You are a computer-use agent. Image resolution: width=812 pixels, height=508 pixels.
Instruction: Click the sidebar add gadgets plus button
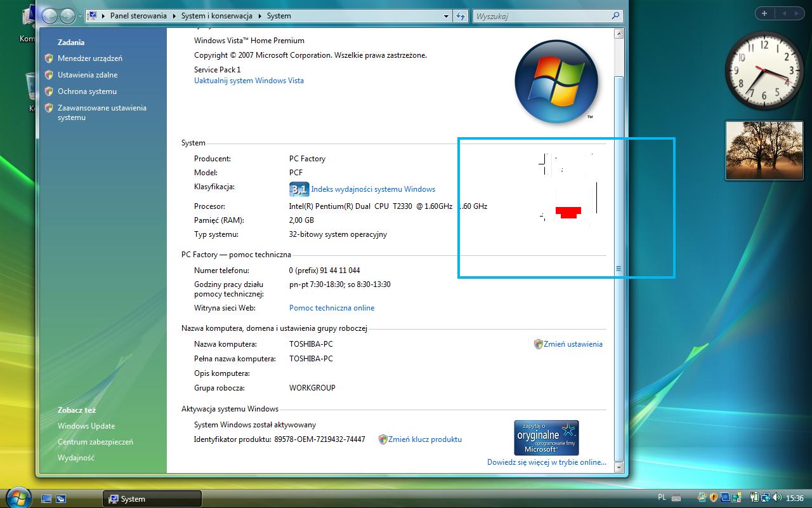[x=764, y=13]
